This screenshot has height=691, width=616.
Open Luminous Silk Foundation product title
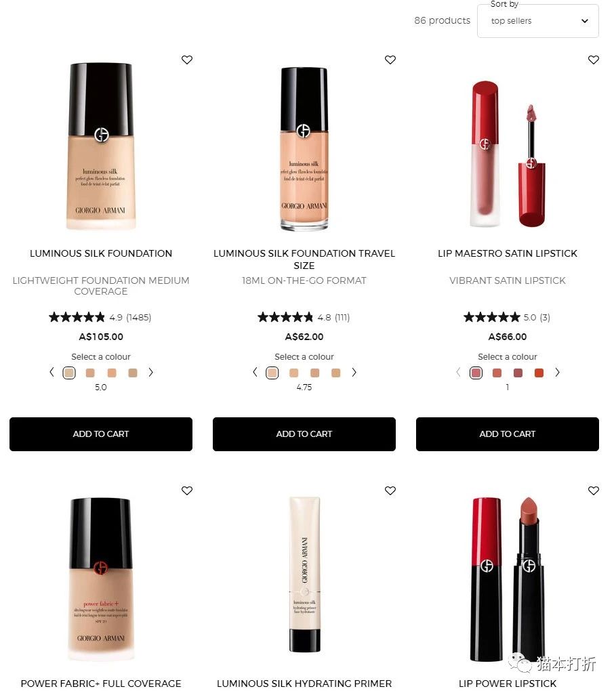pyautogui.click(x=101, y=253)
